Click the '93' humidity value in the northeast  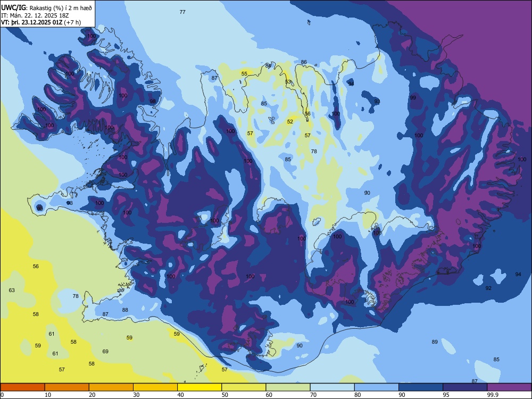[x=377, y=102]
